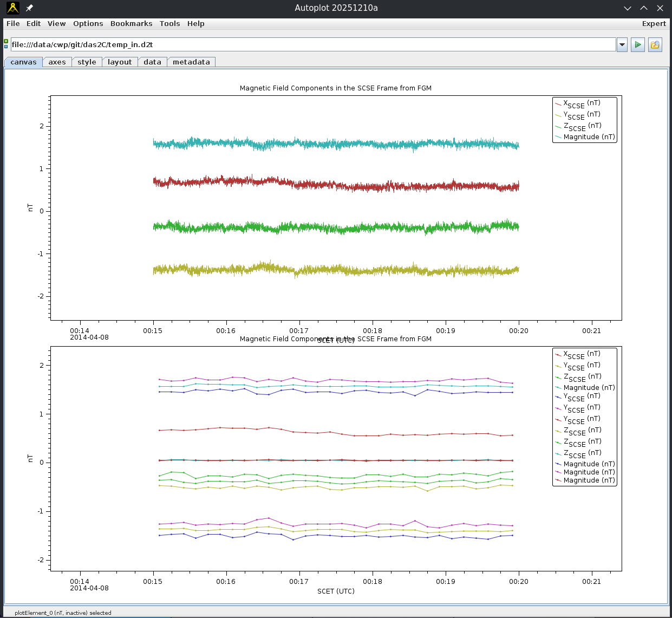This screenshot has width=672, height=618.
Task: Switch to the metadata tab
Action: coord(191,62)
